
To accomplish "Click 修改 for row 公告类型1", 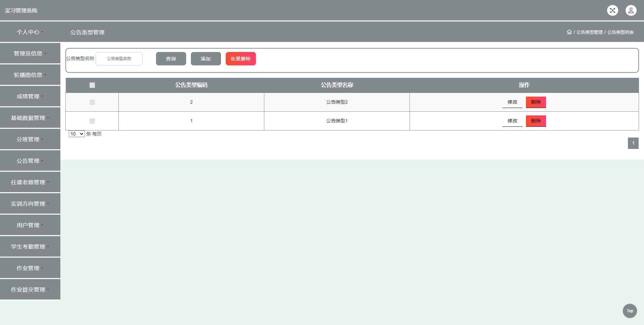I will click(513, 121).
